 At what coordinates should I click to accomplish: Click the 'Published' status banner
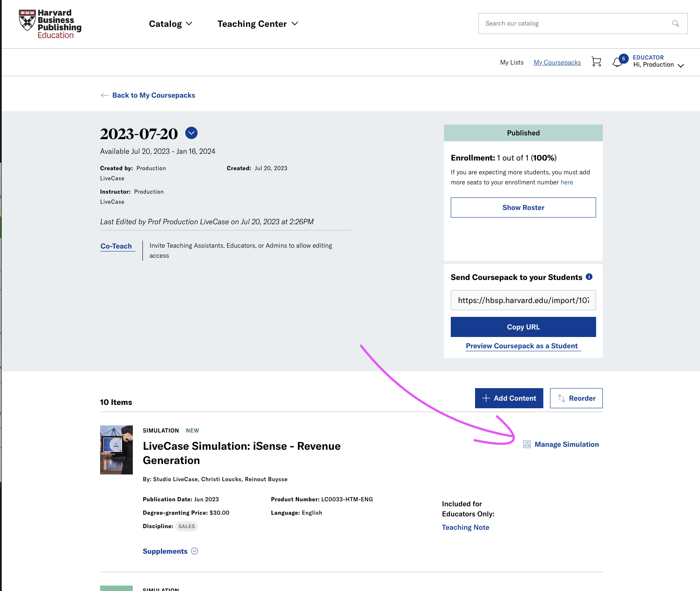(x=523, y=133)
